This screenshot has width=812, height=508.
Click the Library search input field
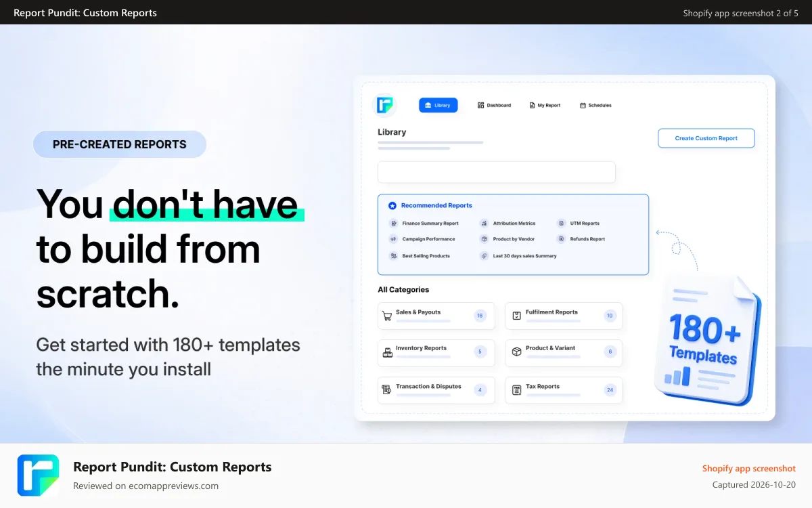point(497,172)
